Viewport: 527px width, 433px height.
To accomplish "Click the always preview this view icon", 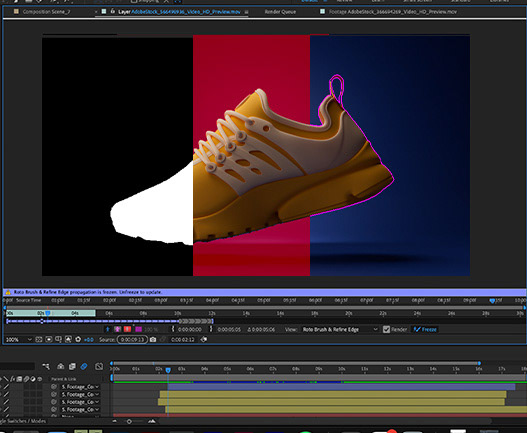I will point(204,340).
